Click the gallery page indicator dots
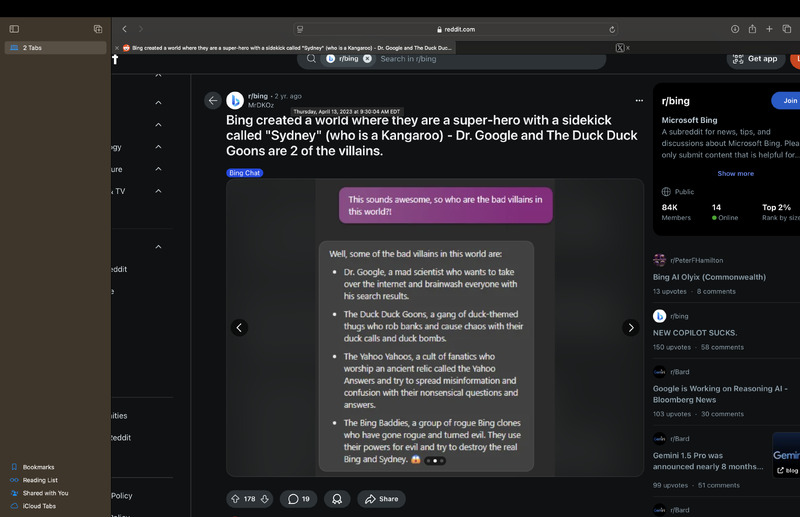 (x=435, y=460)
